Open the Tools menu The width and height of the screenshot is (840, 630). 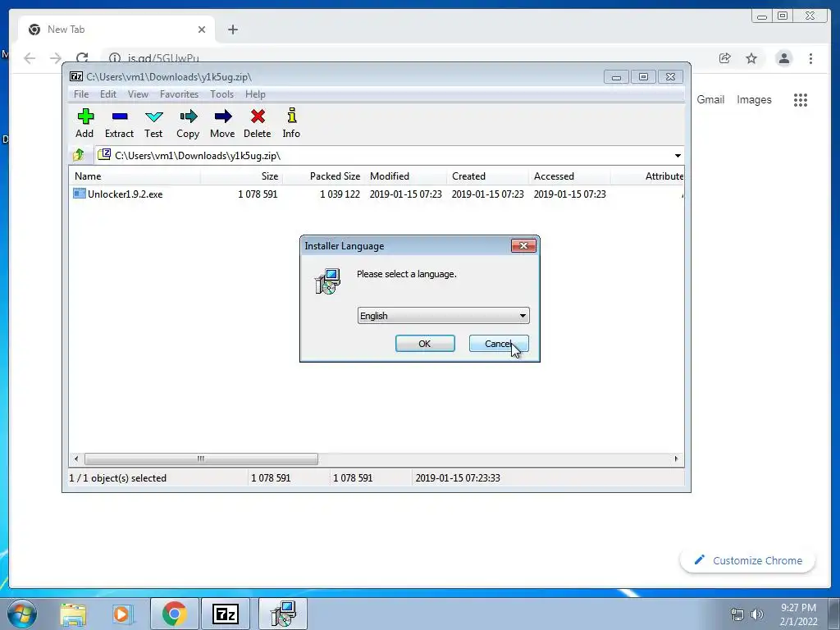(221, 94)
